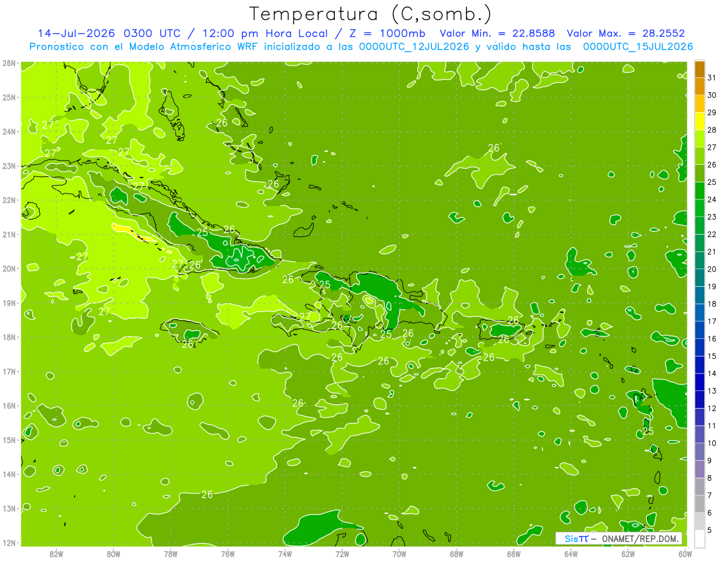The image size is (728, 562).
Task: Click the 66W longitude axis label
Action: coord(514,554)
